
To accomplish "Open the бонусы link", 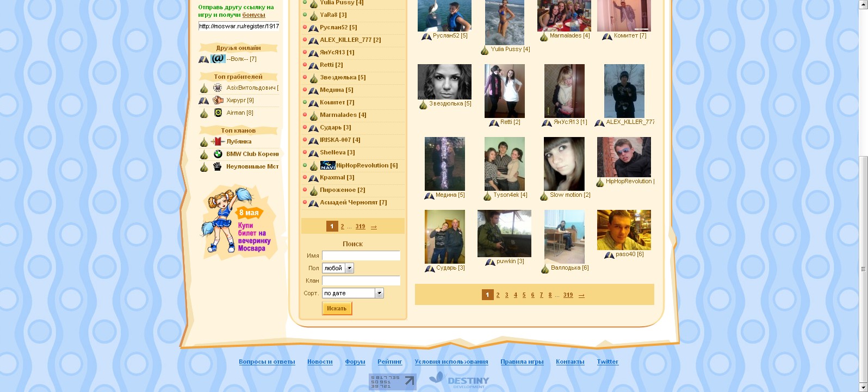I will pos(253,15).
